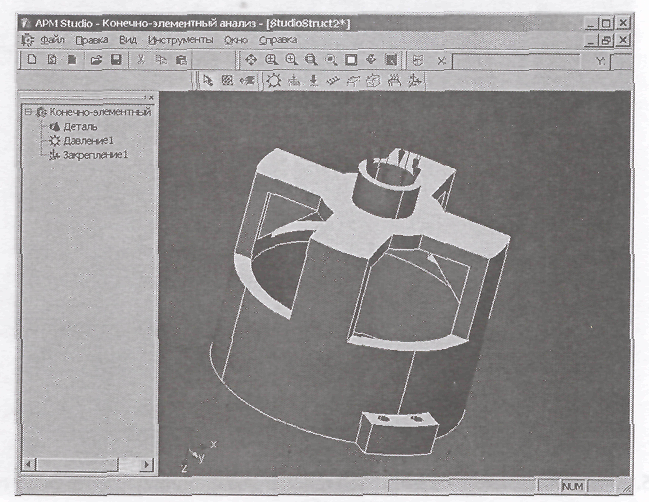
Task: Open the Инструменты menu
Action: tap(181, 40)
